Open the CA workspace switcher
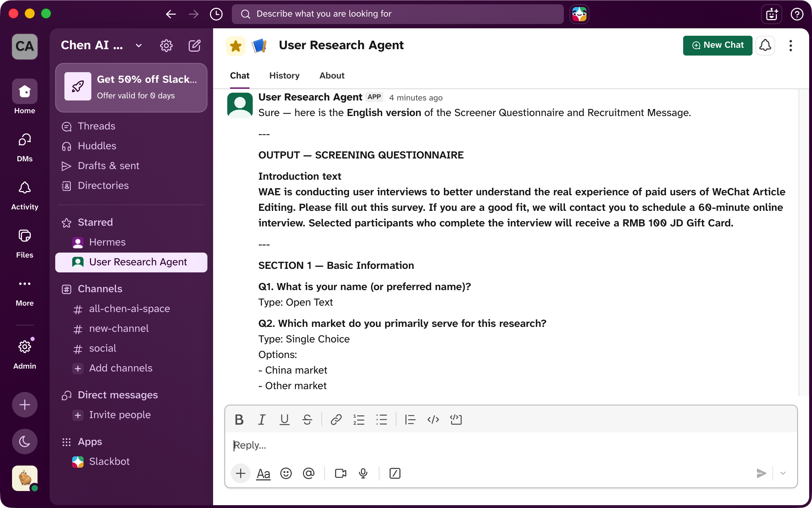This screenshot has height=508, width=812. [x=25, y=46]
